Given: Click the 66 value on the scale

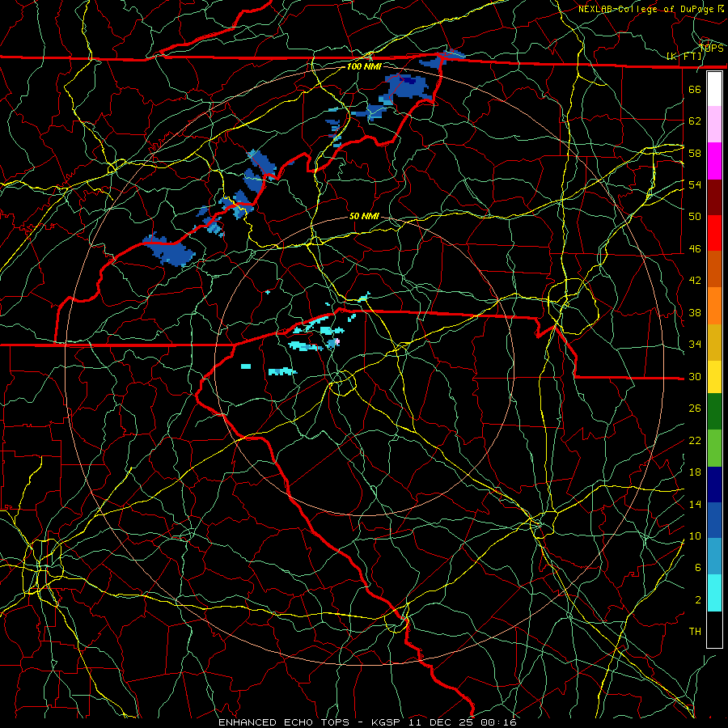Looking at the screenshot, I should [x=695, y=89].
